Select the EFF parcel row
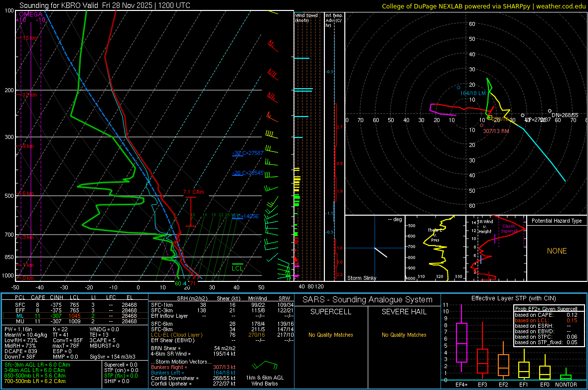588x390 pixels. (x=75, y=310)
